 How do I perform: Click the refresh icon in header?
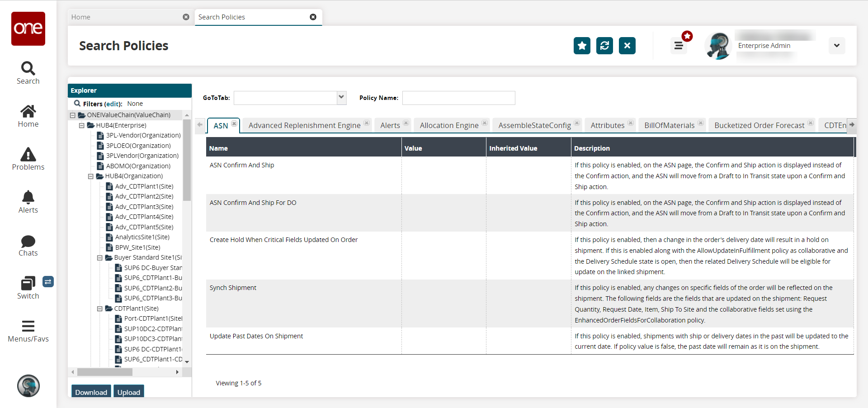coord(604,46)
